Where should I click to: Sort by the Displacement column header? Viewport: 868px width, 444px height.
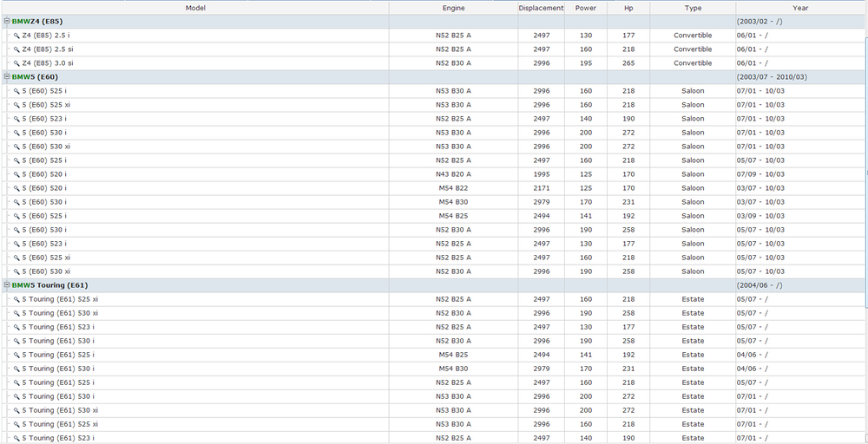pyautogui.click(x=542, y=8)
